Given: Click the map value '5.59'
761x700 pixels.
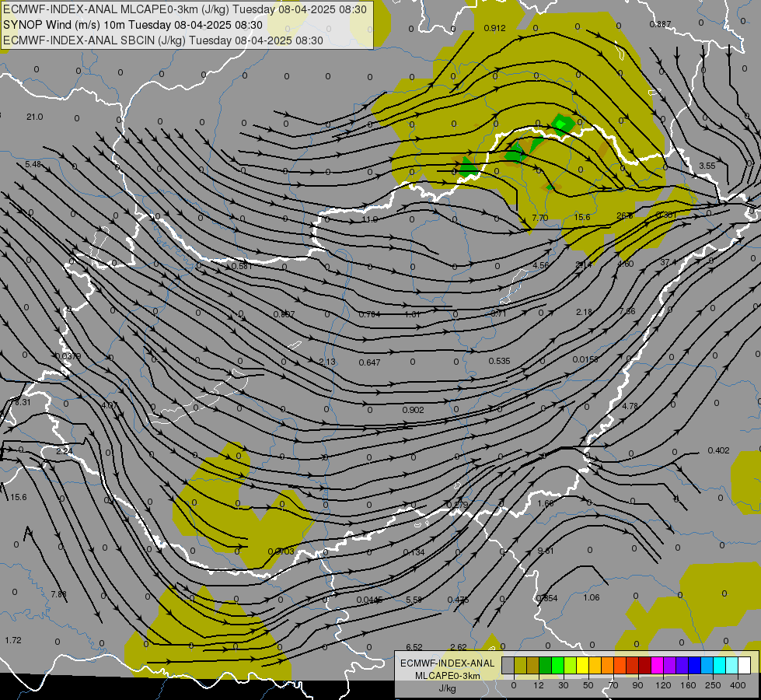Looking at the screenshot, I should pyautogui.click(x=414, y=600).
